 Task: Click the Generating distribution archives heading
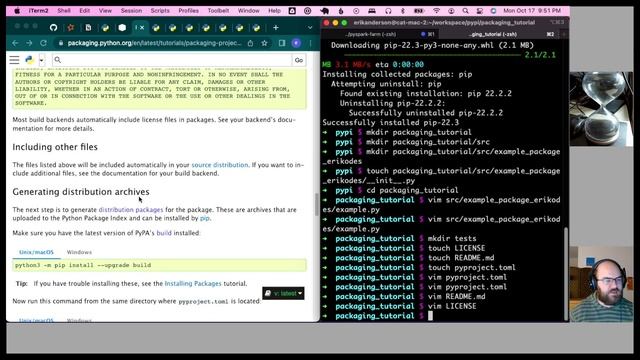[81, 192]
